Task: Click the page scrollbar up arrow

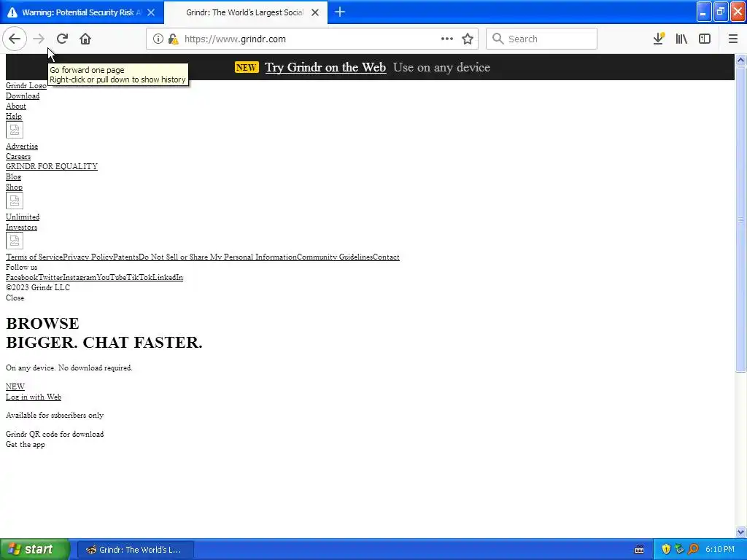Action: [740, 60]
